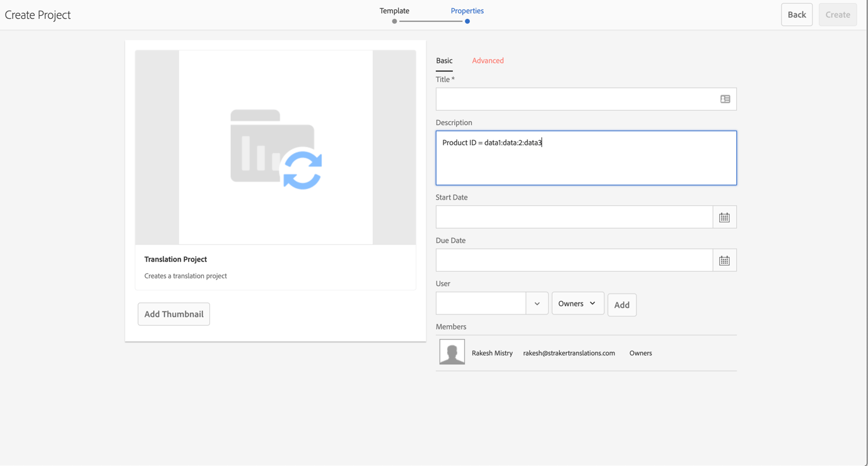Switch to the Advanced tab
868x466 pixels.
pos(488,60)
